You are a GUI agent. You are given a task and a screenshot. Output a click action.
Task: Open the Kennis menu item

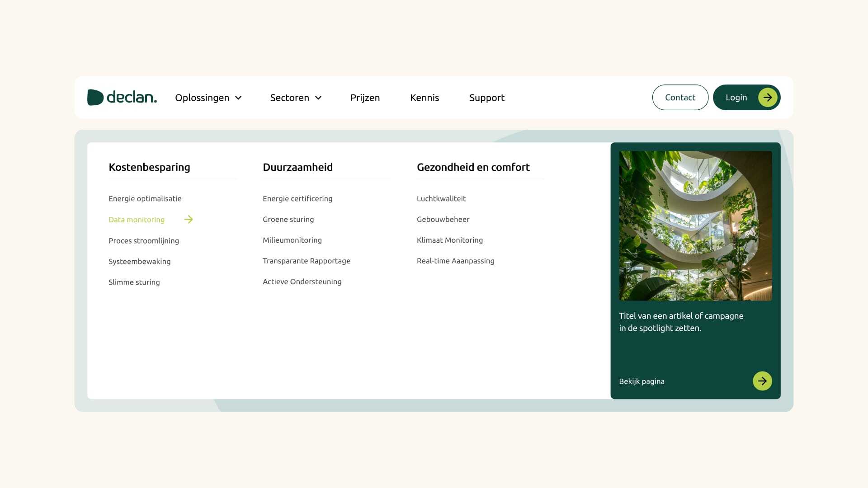click(x=424, y=98)
